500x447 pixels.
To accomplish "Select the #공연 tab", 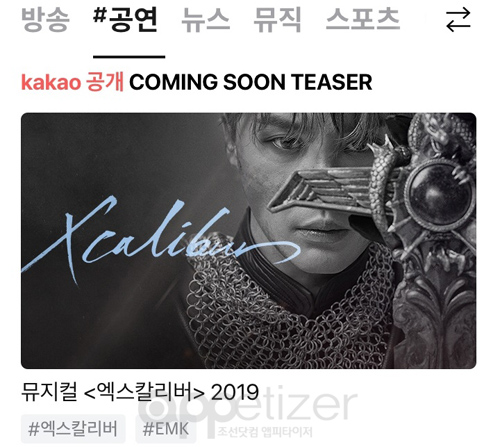I will pos(125,20).
